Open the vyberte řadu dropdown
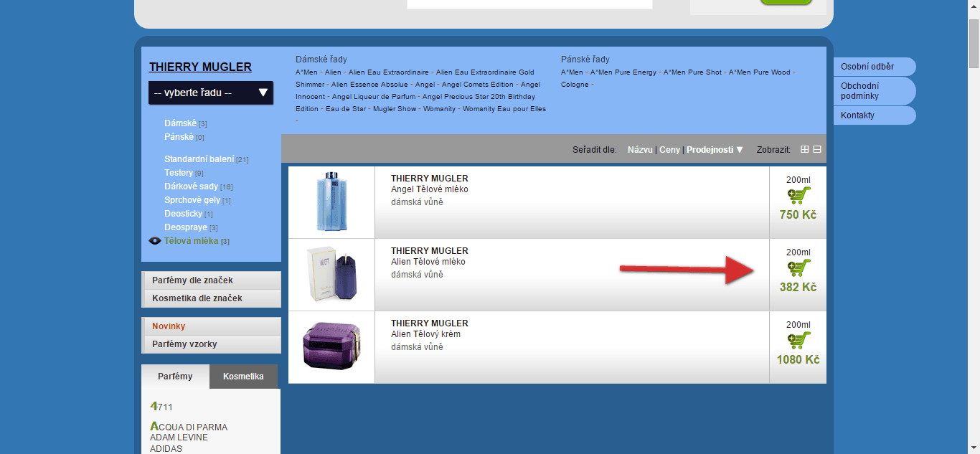 pos(211,93)
